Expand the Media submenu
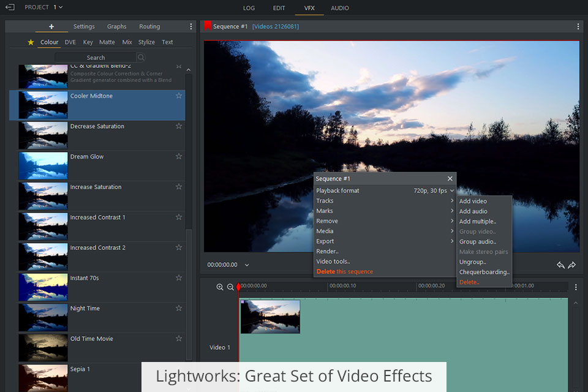 coord(385,231)
